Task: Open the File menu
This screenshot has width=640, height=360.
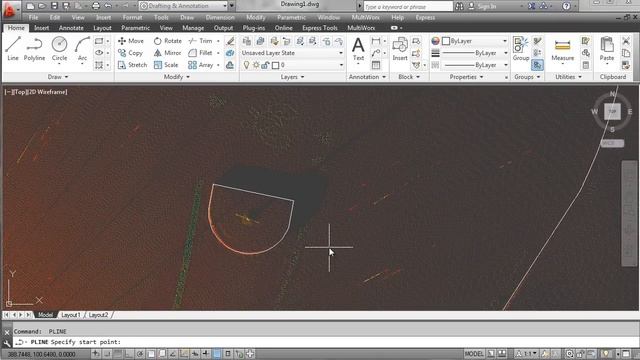Action: (33, 18)
